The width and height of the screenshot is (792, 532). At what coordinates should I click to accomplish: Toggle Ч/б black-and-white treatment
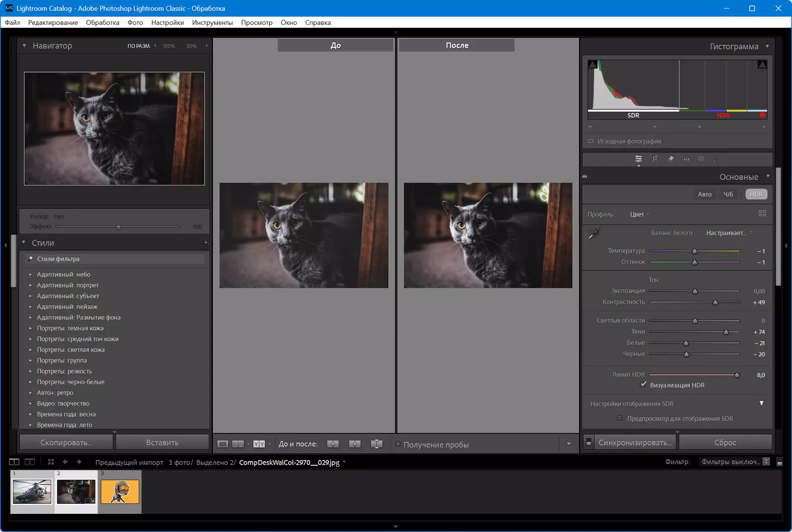click(728, 194)
